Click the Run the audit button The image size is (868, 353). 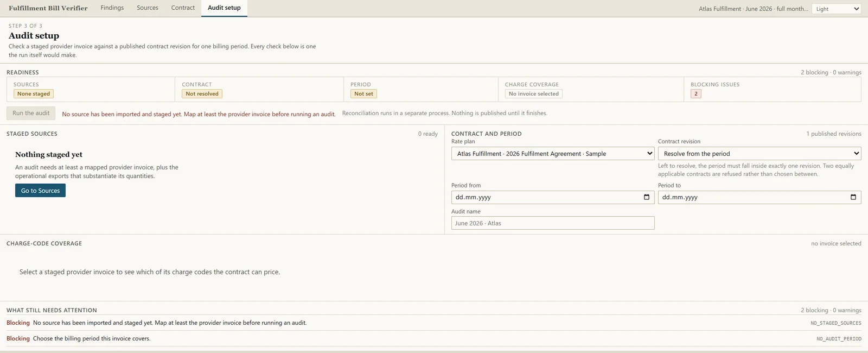31,113
